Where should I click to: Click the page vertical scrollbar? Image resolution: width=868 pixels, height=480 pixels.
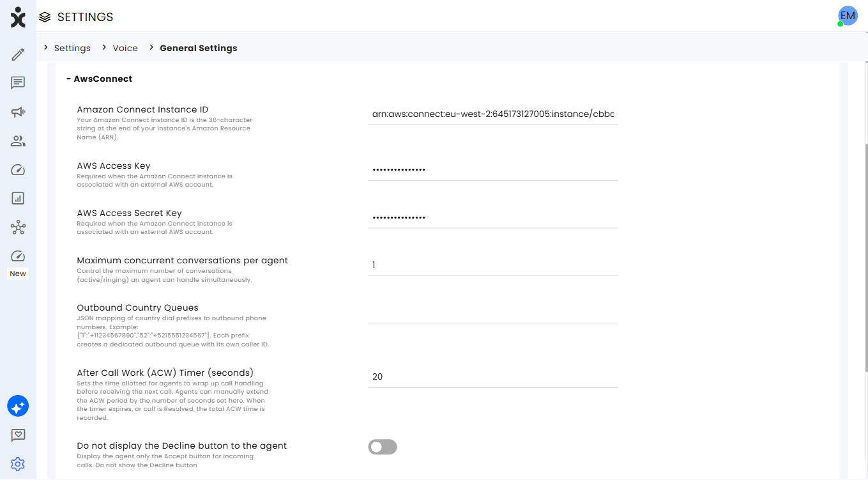point(865,258)
